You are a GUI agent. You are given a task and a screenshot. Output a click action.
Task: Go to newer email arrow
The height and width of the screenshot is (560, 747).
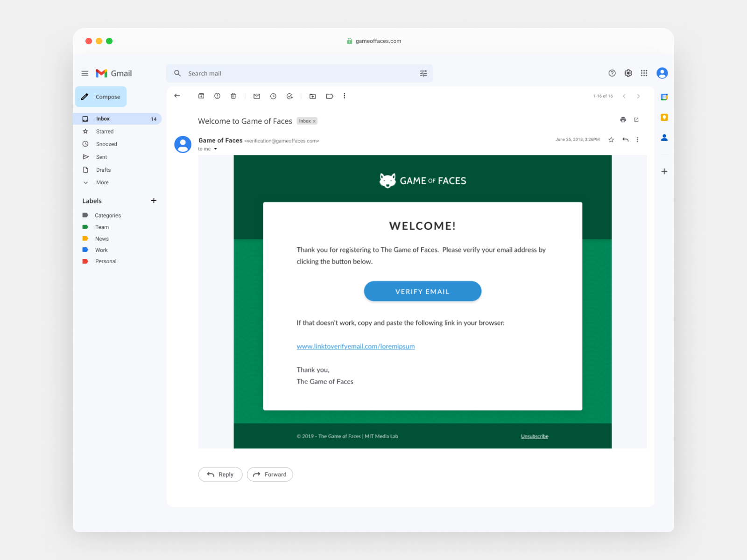tap(624, 96)
